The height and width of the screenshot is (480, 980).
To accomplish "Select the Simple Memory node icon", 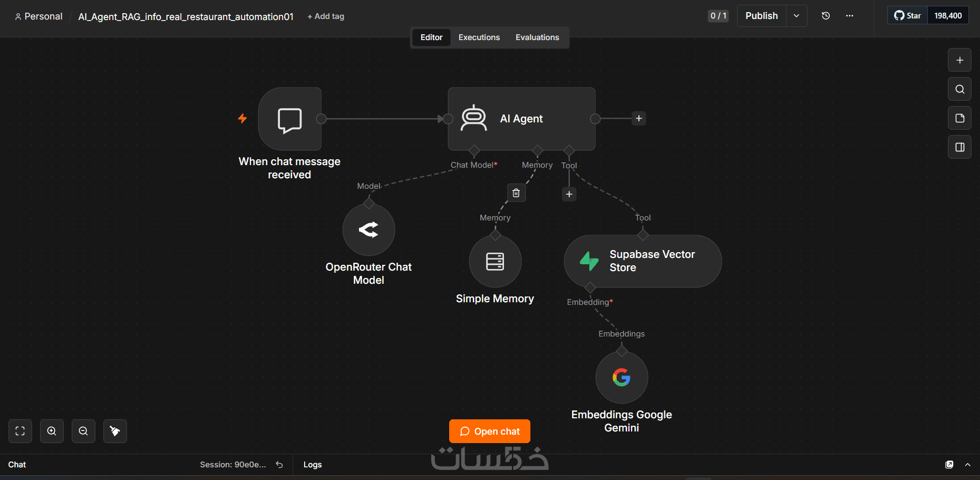I will tap(495, 261).
